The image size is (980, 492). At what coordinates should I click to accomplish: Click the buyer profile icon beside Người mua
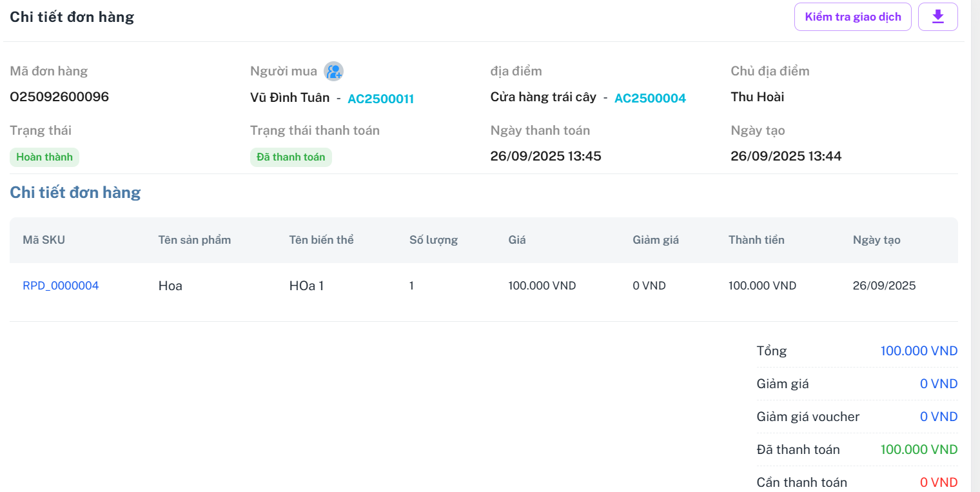(333, 72)
